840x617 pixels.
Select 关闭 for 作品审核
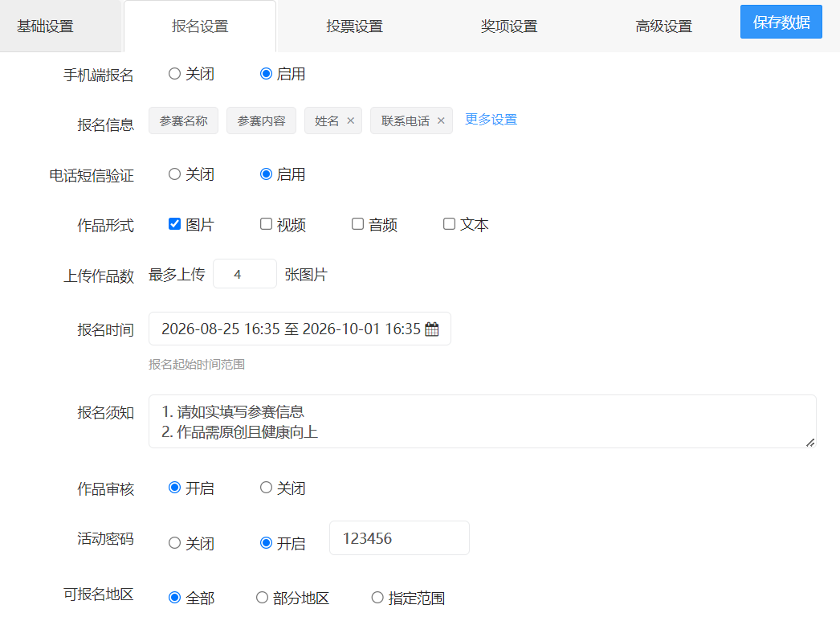pyautogui.click(x=267, y=488)
